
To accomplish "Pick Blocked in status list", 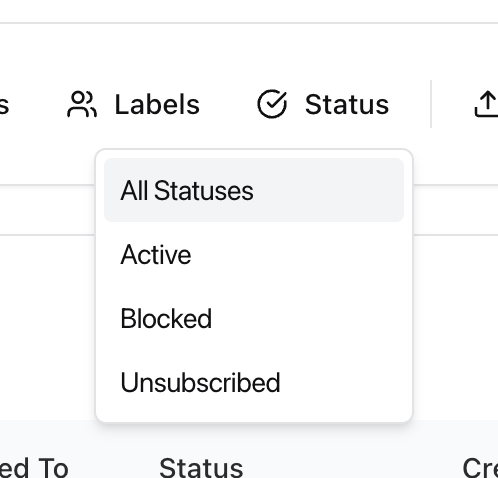I will (x=254, y=318).
